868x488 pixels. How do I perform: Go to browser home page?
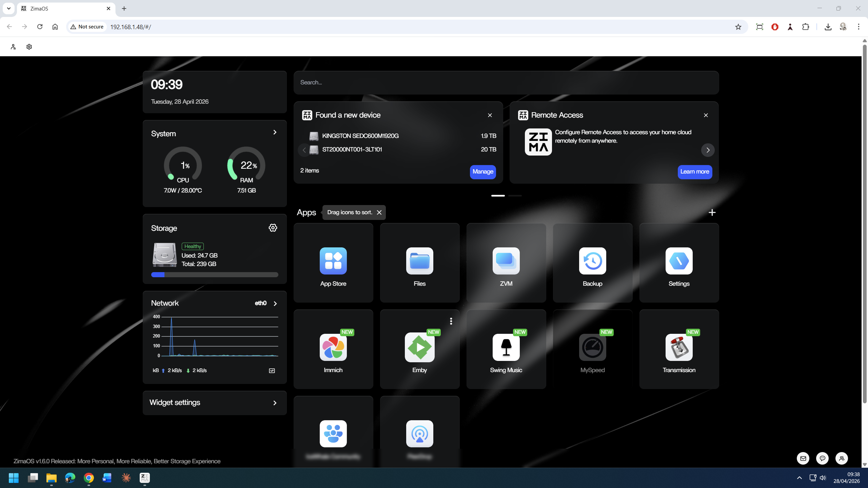point(55,27)
